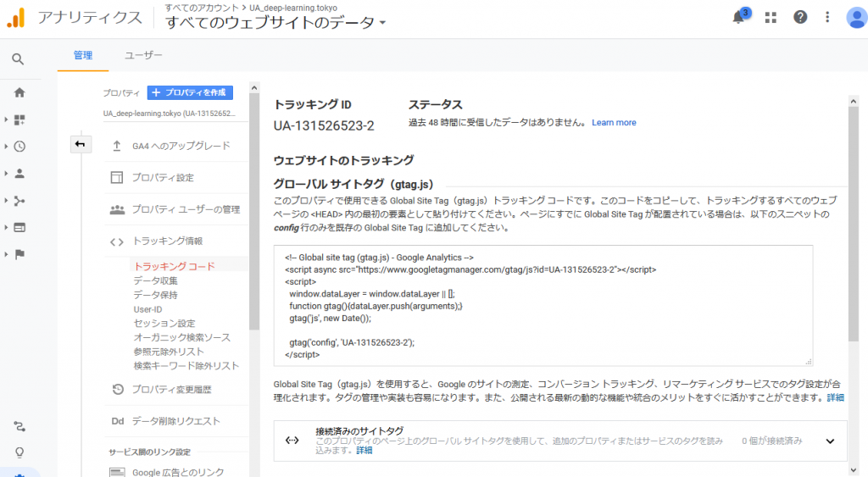The width and height of the screenshot is (868, 477).
Task: Open Google 広告とのリンク
Action: point(176,472)
